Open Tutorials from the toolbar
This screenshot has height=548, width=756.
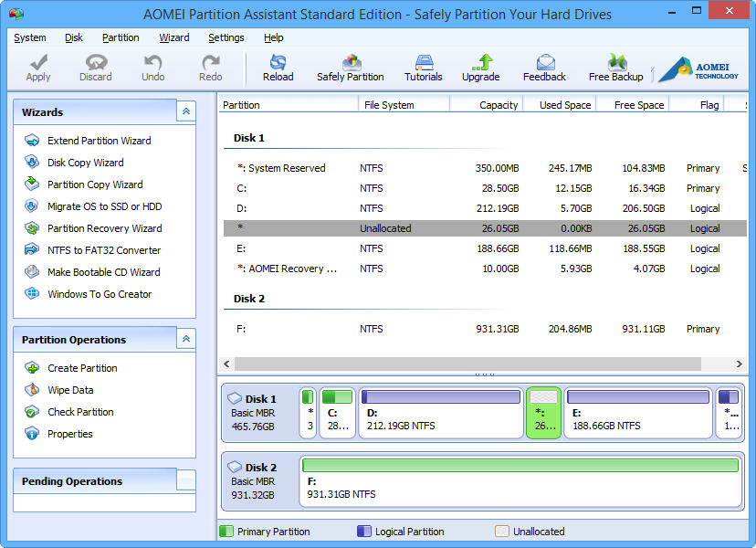423,67
